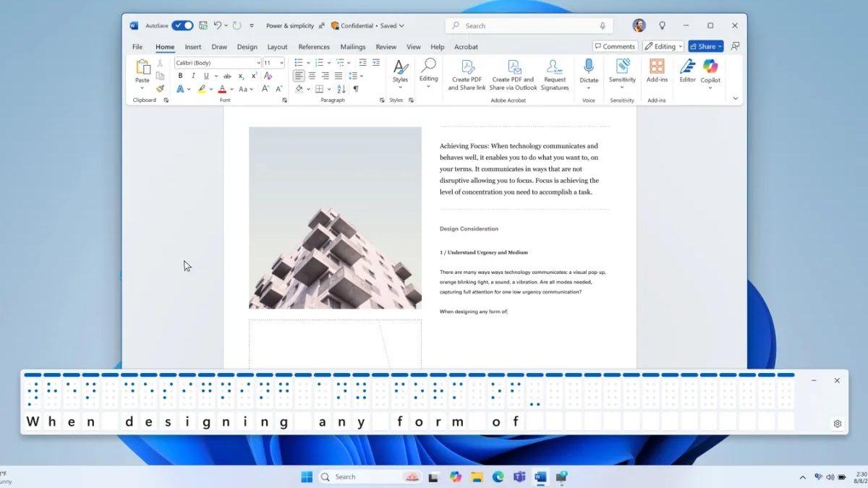Click Create PDF and Share link
The width and height of the screenshot is (868, 488).
tap(467, 75)
